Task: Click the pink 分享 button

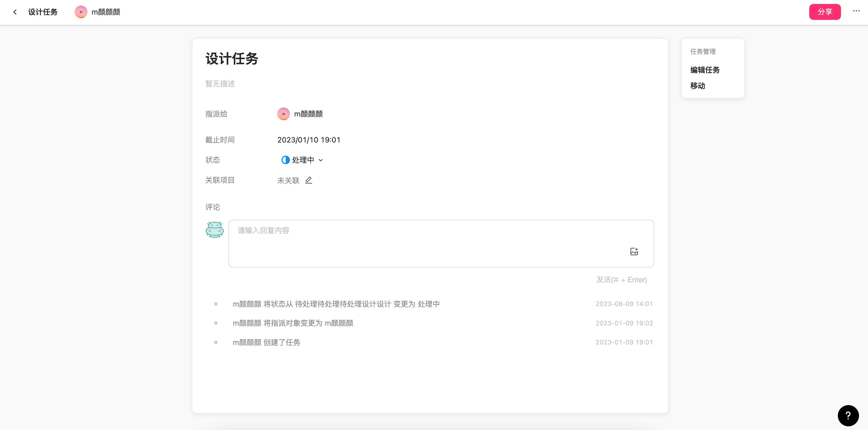Action: coord(825,12)
